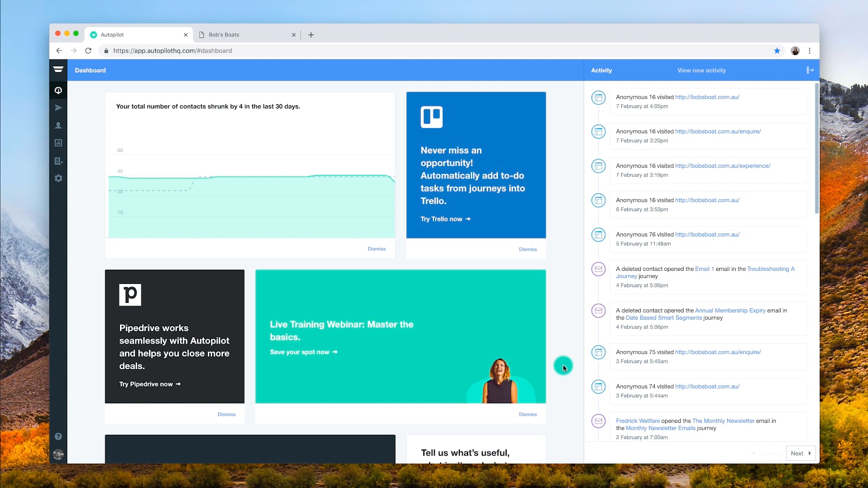
Task: Open the Date Based Smart Segments journey link
Action: tap(663, 318)
